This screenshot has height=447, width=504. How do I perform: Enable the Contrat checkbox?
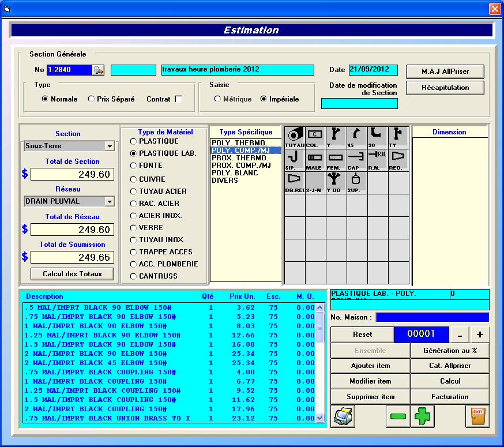pyautogui.click(x=179, y=99)
